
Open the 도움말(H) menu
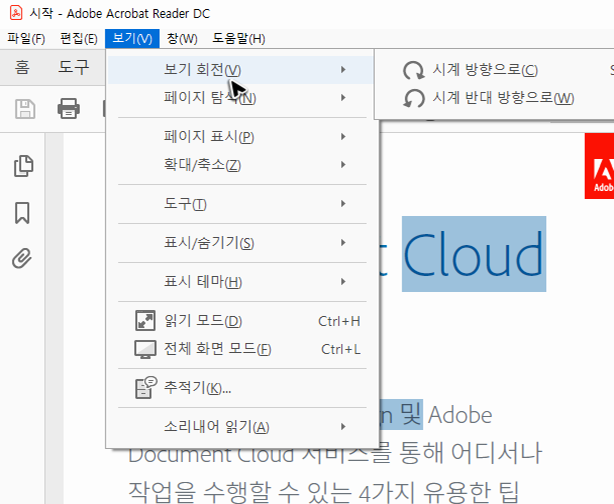coord(239,39)
